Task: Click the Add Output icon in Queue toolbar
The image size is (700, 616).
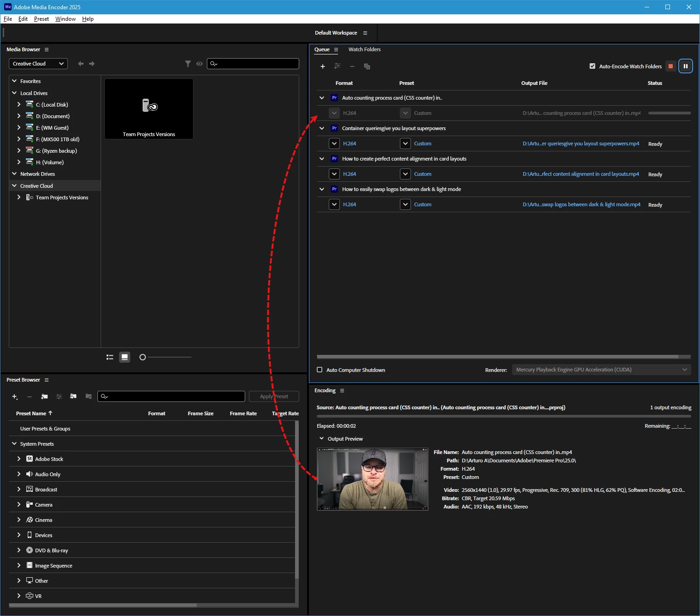Action: (338, 66)
